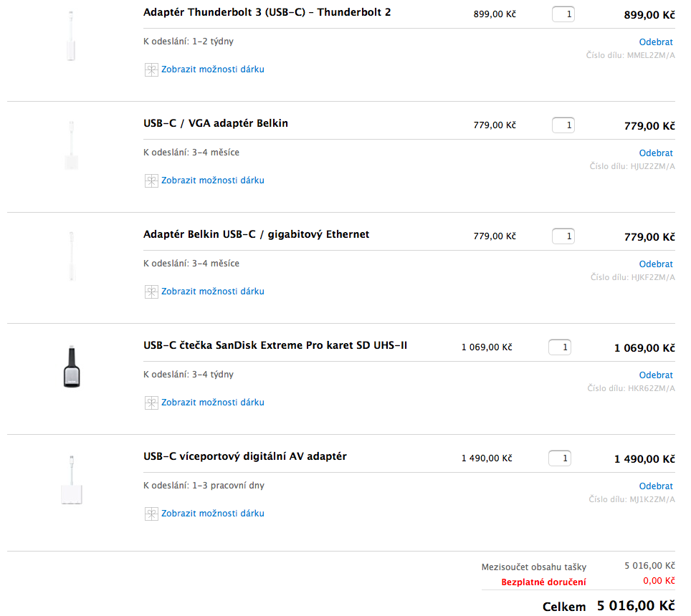The height and width of the screenshot is (616, 691).
Task: Open digital AV multiport adapter image
Action: click(x=71, y=480)
